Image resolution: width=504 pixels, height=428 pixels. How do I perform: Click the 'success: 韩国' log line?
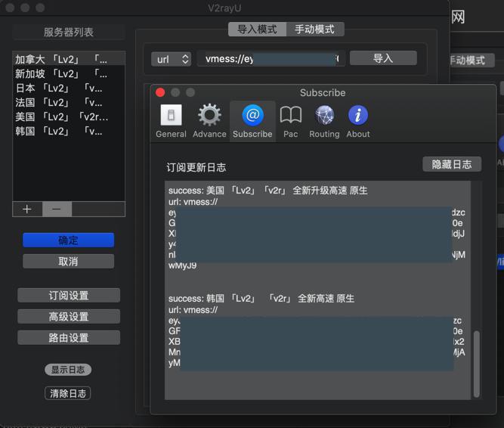coord(261,299)
